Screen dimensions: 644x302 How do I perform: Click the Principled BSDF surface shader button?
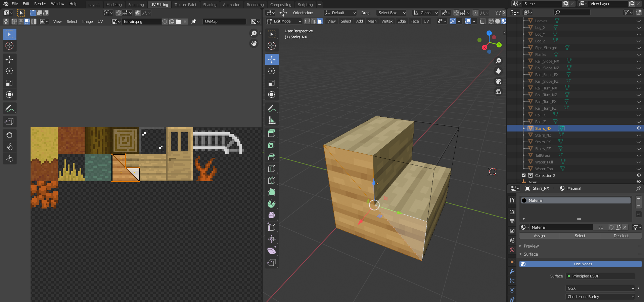tap(600, 276)
